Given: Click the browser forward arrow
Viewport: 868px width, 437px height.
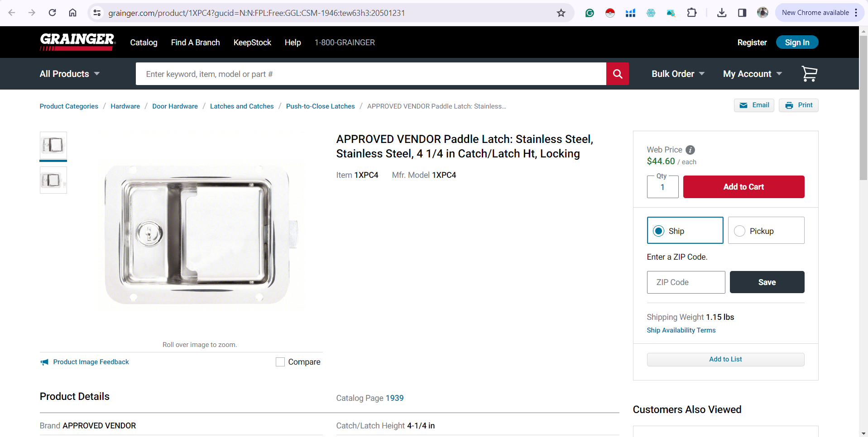Looking at the screenshot, I should 32,13.
